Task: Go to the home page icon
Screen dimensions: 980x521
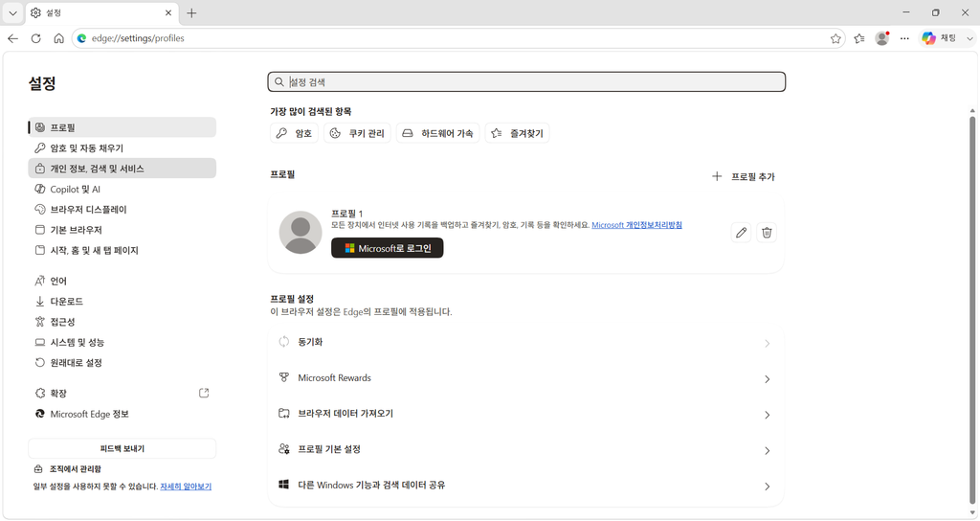Action: [x=58, y=38]
